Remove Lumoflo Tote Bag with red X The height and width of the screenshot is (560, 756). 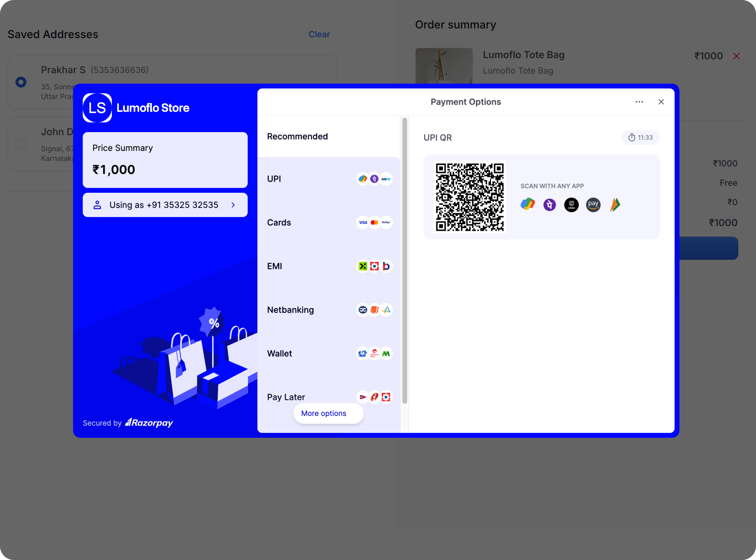(736, 56)
